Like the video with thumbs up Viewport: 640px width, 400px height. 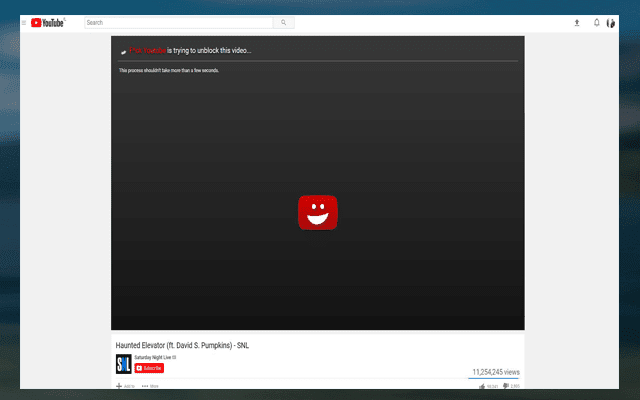[x=482, y=385]
